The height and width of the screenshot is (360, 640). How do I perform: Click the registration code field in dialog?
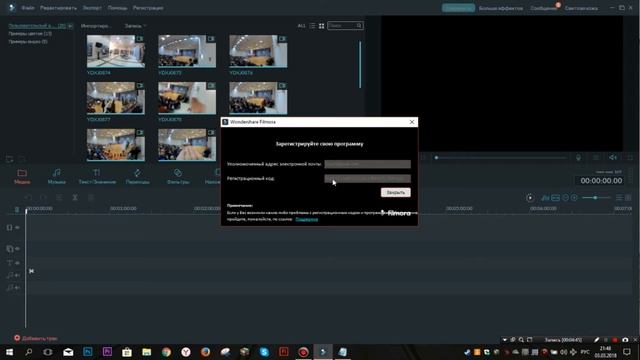coord(367,178)
